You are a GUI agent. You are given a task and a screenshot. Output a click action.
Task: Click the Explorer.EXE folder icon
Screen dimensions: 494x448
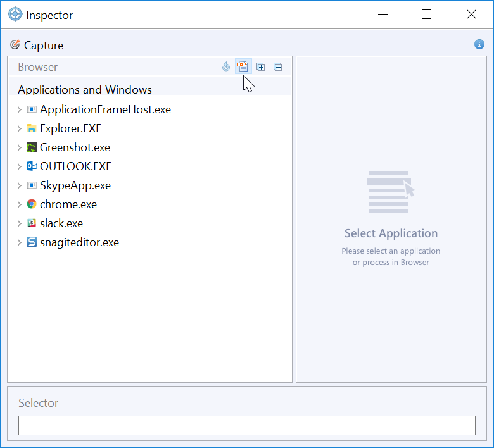pyautogui.click(x=32, y=128)
